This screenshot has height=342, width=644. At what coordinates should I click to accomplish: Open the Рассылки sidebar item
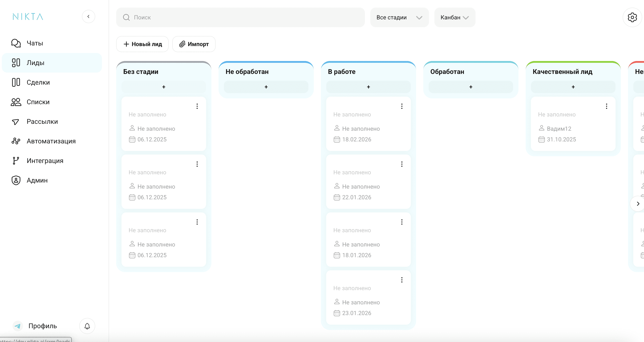coord(42,122)
